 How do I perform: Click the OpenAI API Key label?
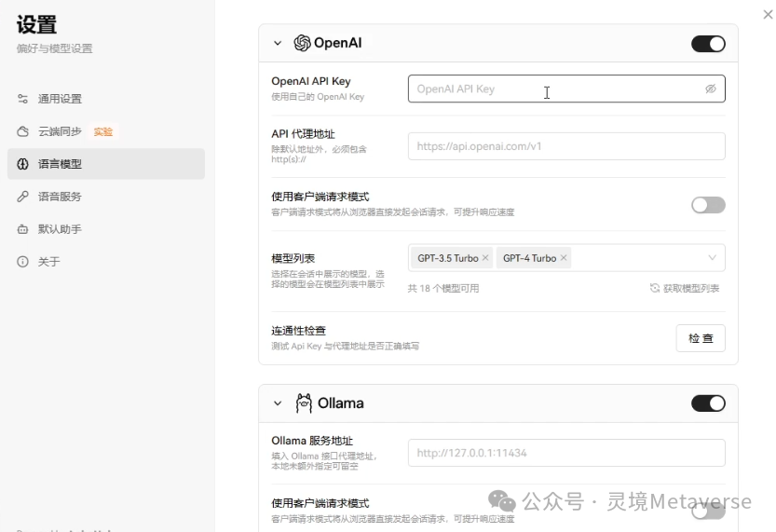pyautogui.click(x=311, y=81)
